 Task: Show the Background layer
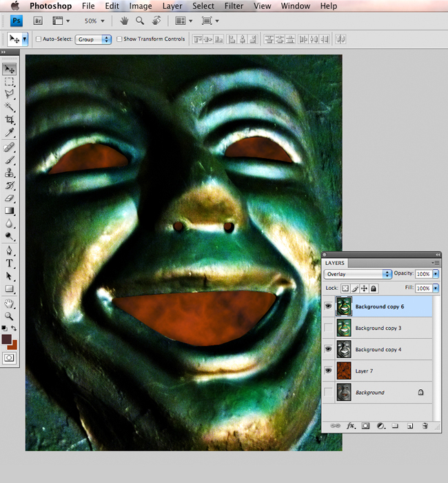point(328,392)
